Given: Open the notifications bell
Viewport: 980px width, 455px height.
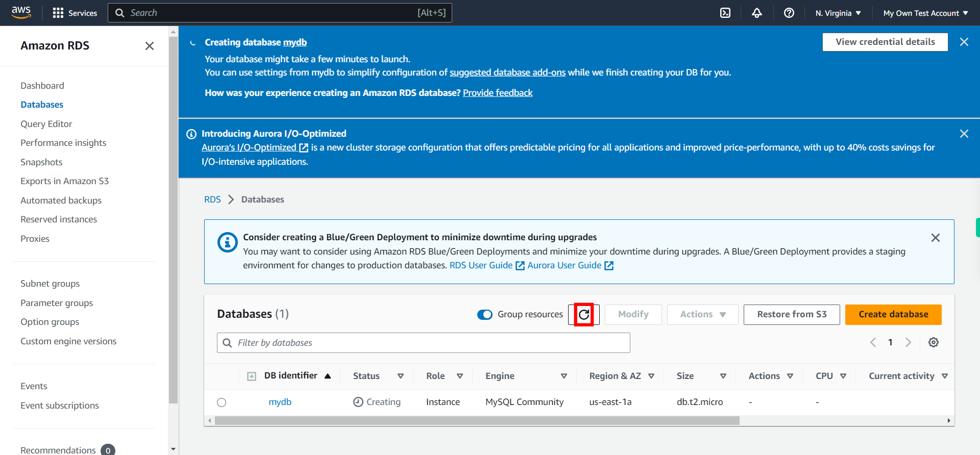Looking at the screenshot, I should 757,13.
